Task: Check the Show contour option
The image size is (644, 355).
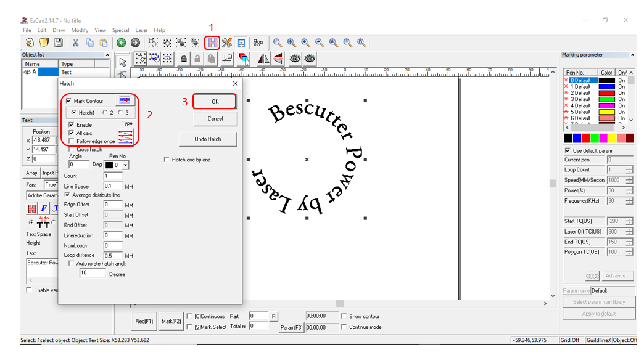Action: coord(344,316)
